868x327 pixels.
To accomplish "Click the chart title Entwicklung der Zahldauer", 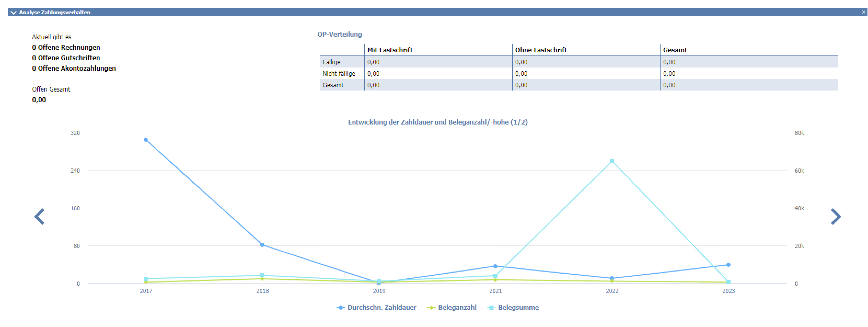I will [437, 122].
